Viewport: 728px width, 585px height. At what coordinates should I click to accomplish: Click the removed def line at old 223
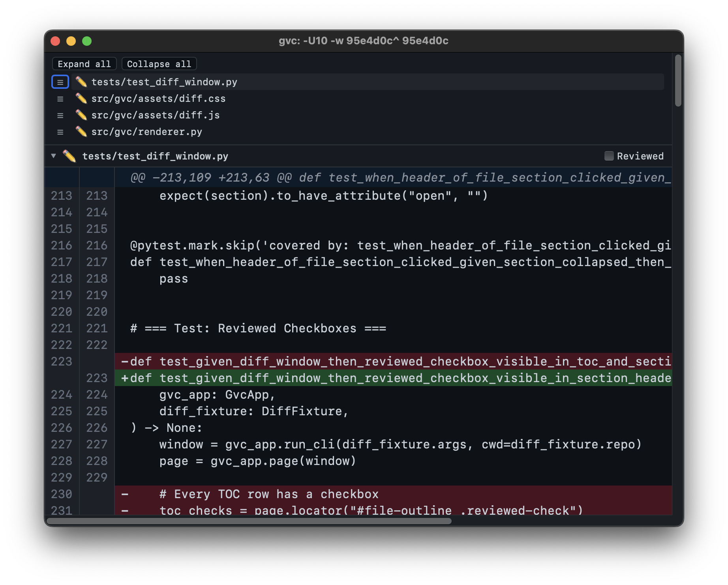click(x=394, y=362)
